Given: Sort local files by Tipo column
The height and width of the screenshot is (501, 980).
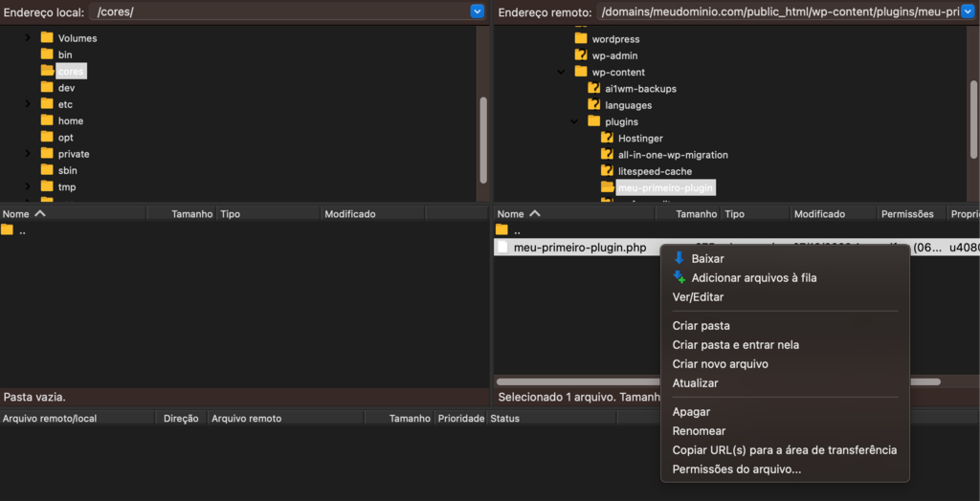Looking at the screenshot, I should (x=269, y=213).
